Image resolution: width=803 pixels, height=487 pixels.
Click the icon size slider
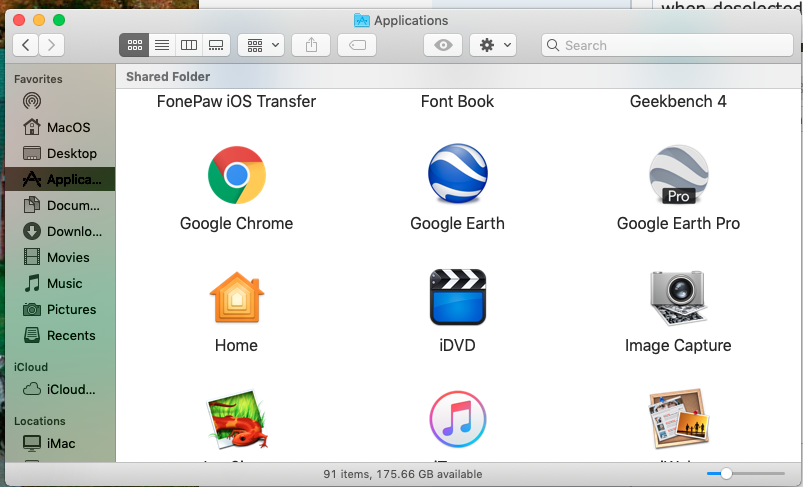tap(746, 474)
